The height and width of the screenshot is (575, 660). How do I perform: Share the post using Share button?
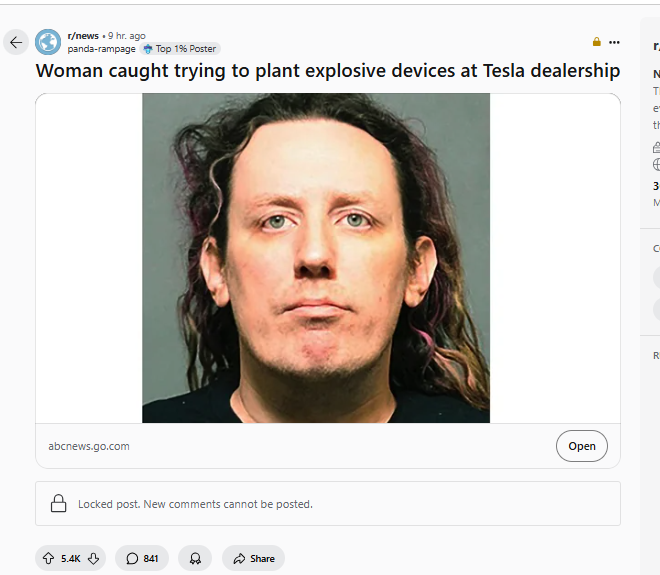coord(253,558)
